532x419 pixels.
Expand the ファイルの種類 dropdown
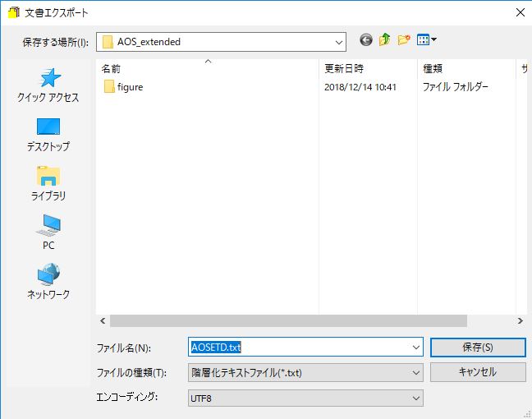click(x=415, y=372)
